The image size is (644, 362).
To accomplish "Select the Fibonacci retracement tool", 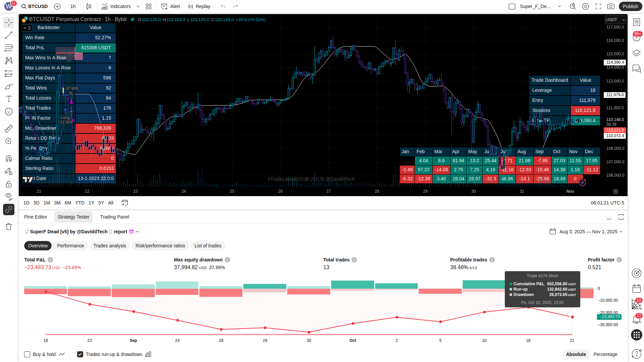I will click(x=9, y=48).
